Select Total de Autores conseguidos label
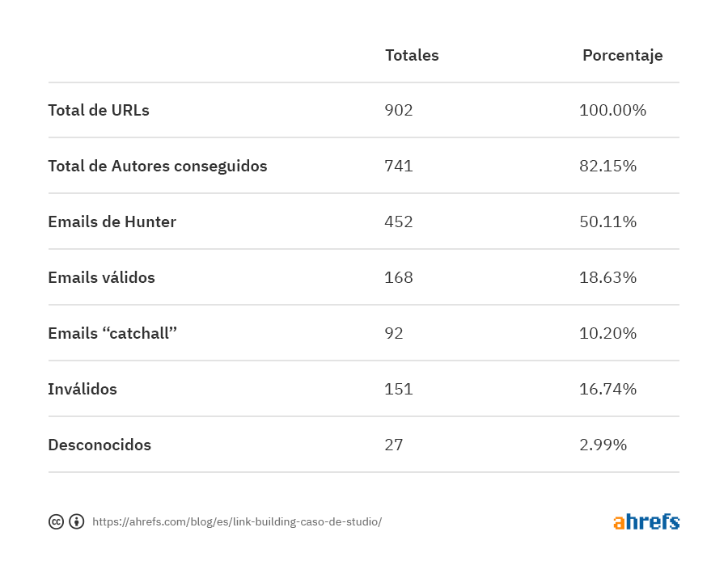The image size is (728, 578). tap(158, 166)
